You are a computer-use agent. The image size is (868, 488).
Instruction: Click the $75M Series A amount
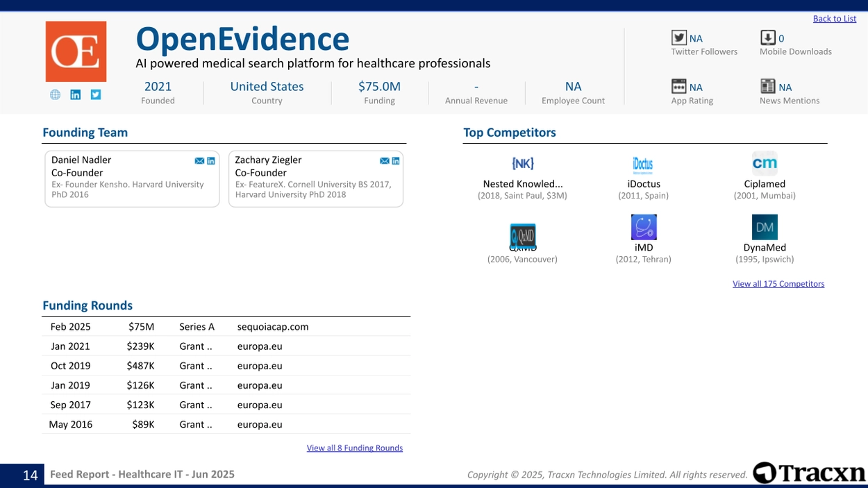pyautogui.click(x=141, y=326)
